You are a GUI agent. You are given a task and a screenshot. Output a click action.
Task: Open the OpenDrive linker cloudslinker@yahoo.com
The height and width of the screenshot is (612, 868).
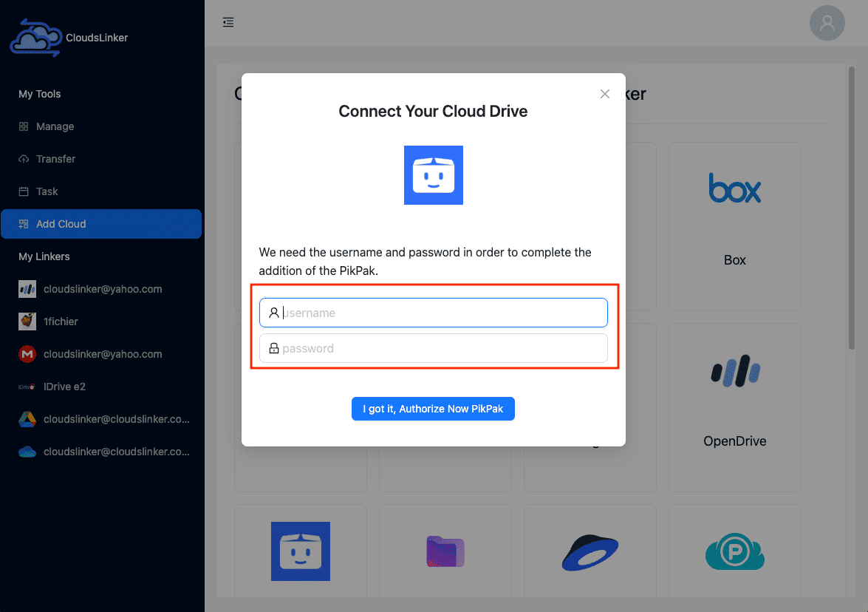pyautogui.click(x=100, y=289)
